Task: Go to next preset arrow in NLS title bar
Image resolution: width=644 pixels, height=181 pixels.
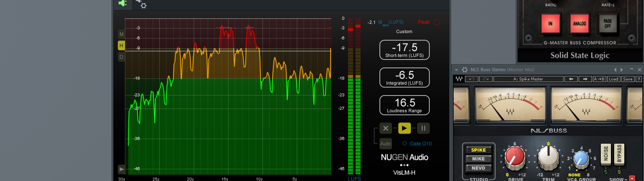Action: point(622,70)
